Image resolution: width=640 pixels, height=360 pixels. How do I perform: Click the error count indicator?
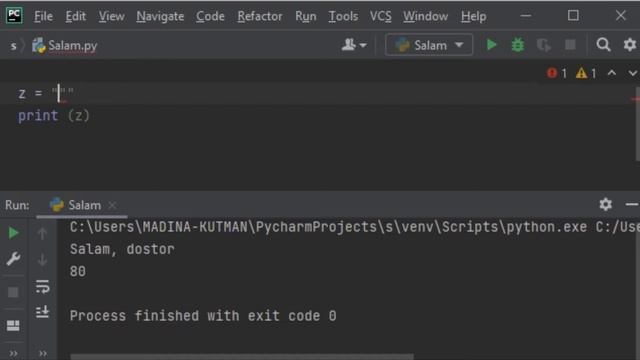point(557,73)
